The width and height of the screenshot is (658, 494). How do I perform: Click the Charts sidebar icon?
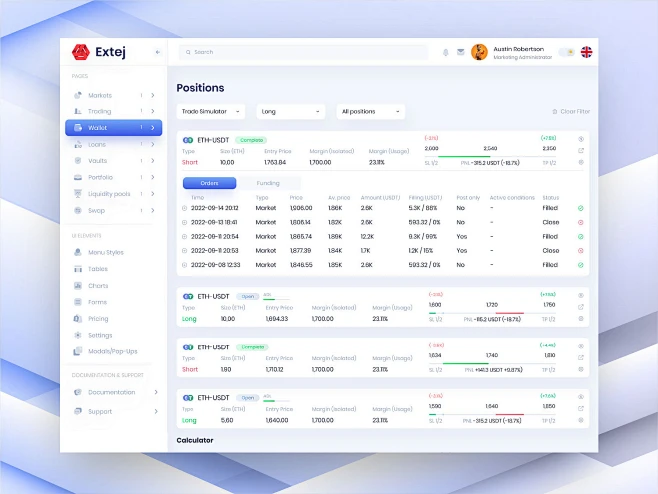coord(78,285)
